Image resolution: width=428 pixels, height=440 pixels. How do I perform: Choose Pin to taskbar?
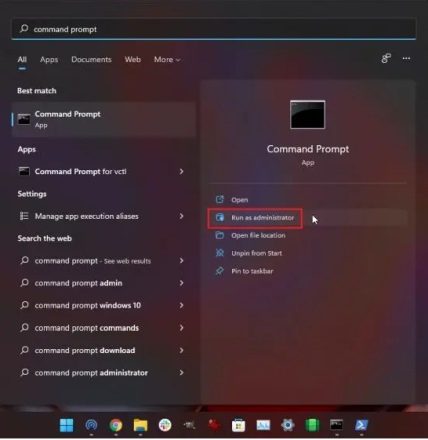tap(307, 271)
